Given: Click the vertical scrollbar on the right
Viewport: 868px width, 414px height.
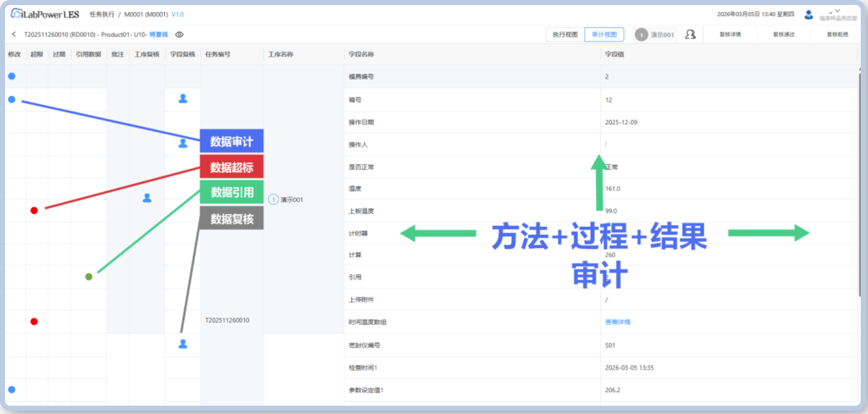Looking at the screenshot, I should [x=859, y=182].
